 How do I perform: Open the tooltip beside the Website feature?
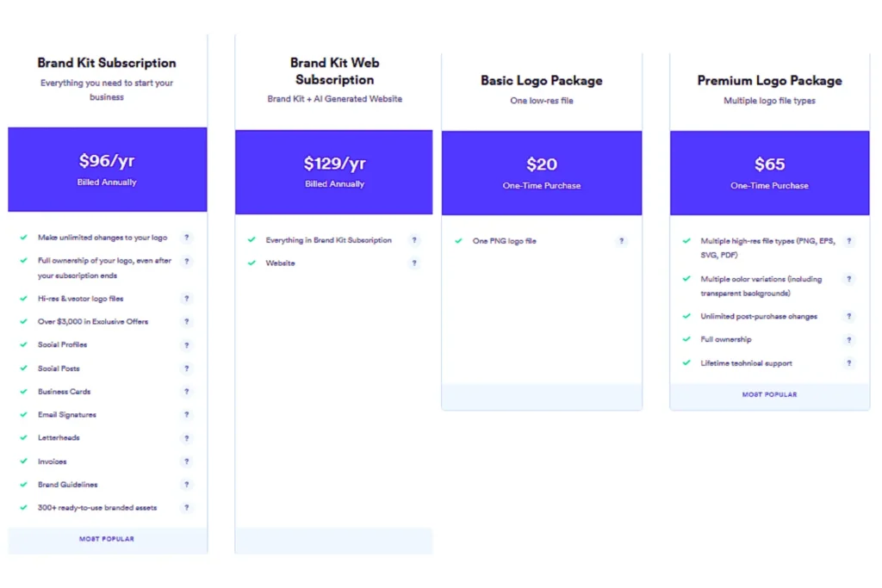(x=414, y=263)
